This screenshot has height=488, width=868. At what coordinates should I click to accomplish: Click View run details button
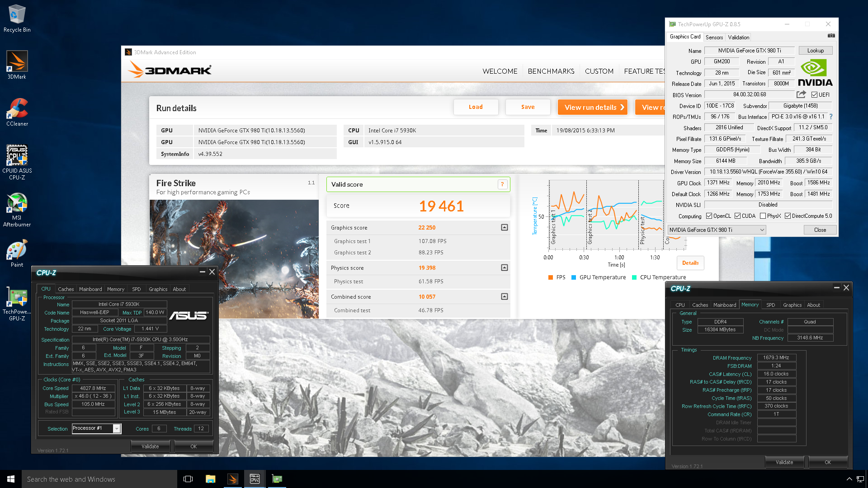tap(593, 107)
